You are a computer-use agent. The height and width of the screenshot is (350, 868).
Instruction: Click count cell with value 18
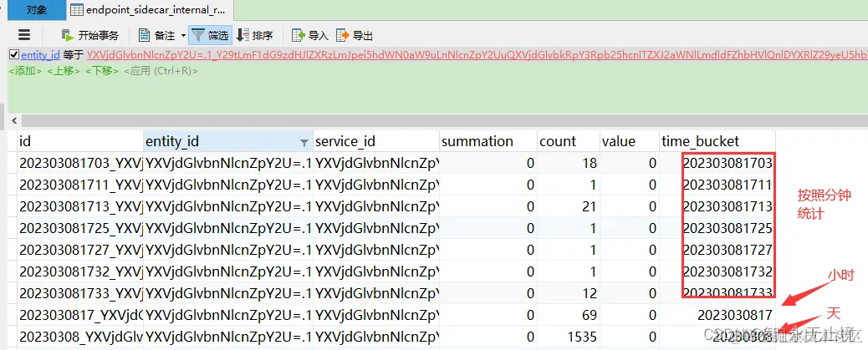click(x=569, y=163)
